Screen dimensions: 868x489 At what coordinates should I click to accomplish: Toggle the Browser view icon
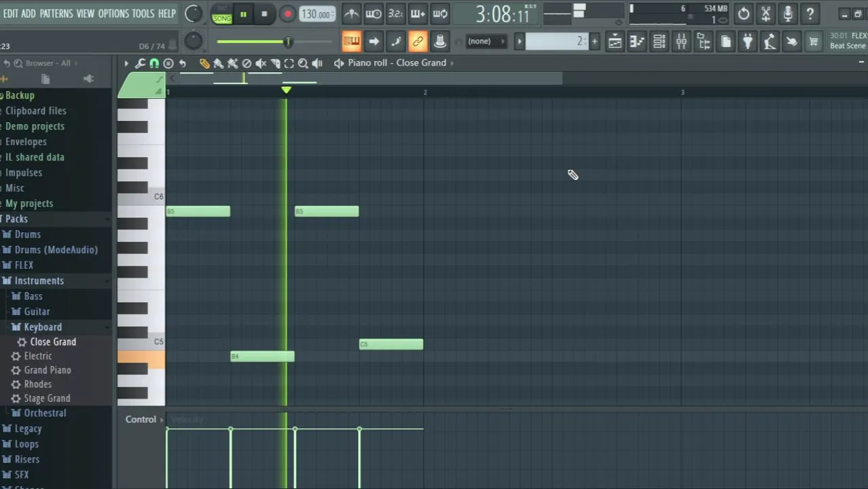704,42
